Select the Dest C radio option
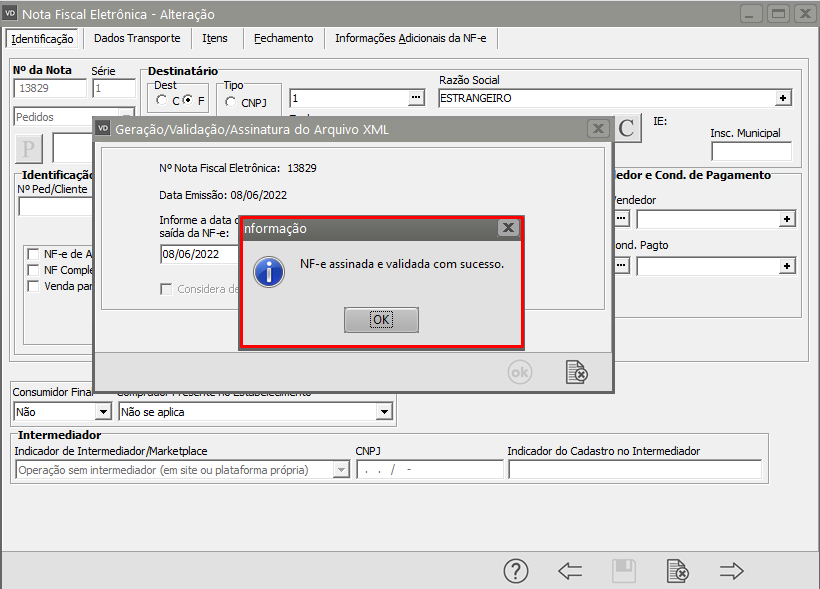Viewport: 820px width, 589px height. [x=162, y=101]
